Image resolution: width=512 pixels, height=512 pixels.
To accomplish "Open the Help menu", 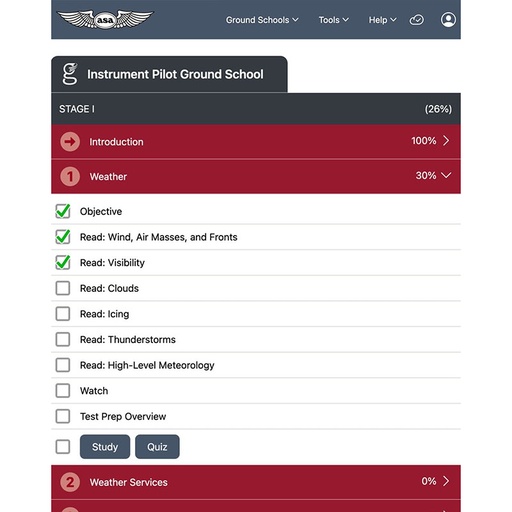I will tap(382, 20).
